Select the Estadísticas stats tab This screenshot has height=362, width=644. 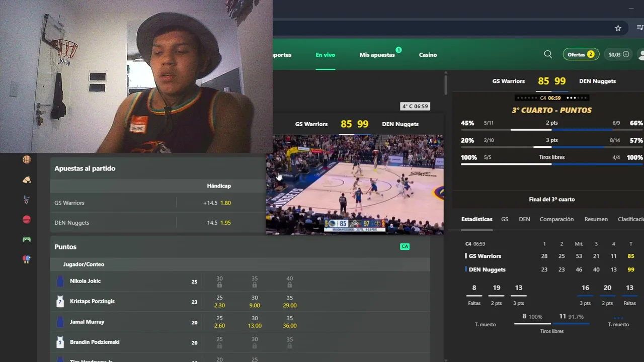tap(476, 219)
